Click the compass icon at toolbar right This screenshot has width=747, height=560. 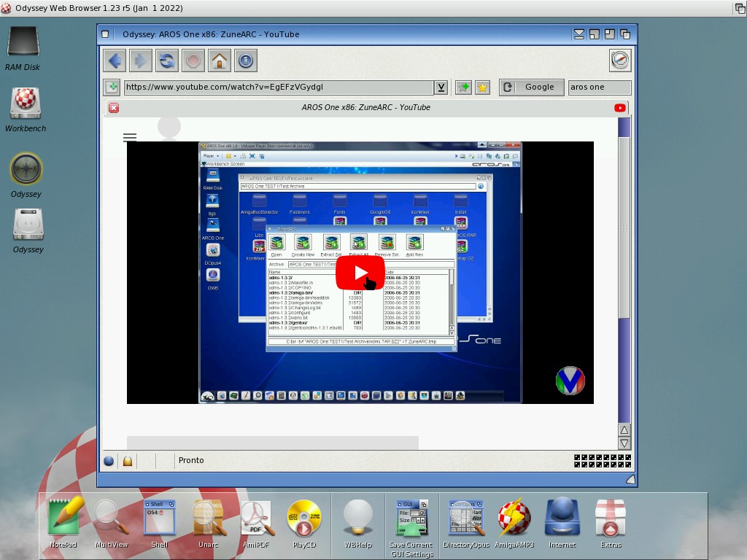[620, 60]
